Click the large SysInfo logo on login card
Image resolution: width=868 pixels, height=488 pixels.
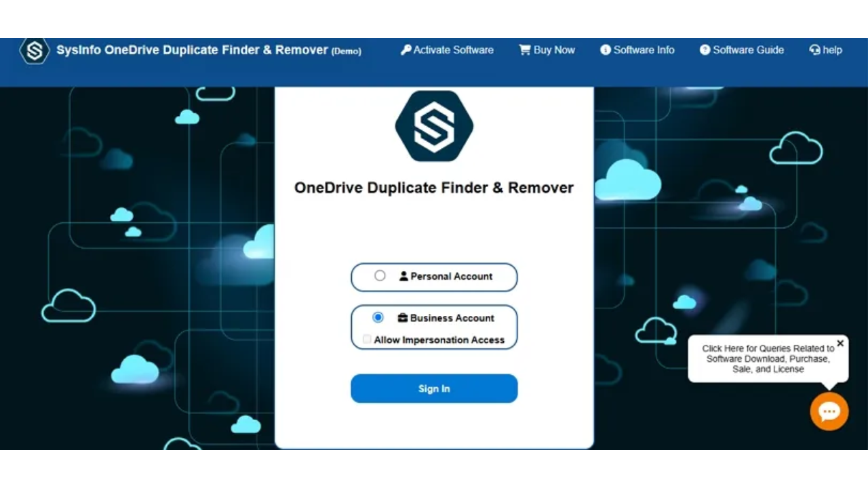(434, 126)
